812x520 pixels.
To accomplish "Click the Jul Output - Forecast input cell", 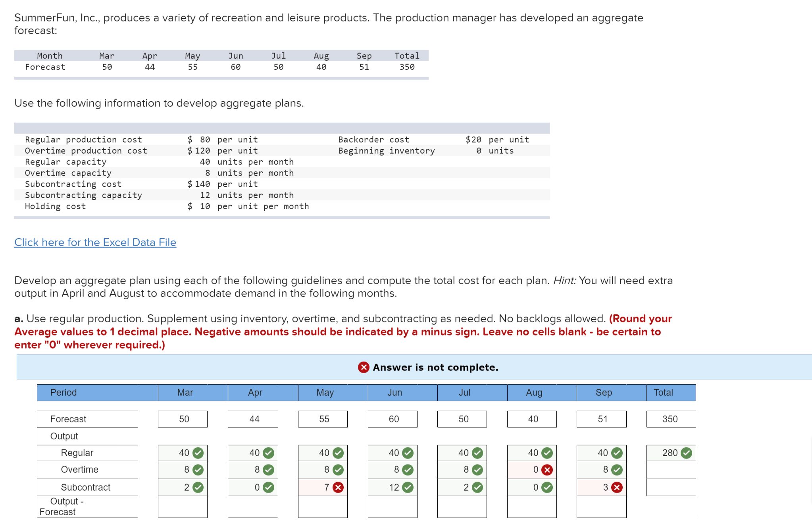I will (462, 507).
